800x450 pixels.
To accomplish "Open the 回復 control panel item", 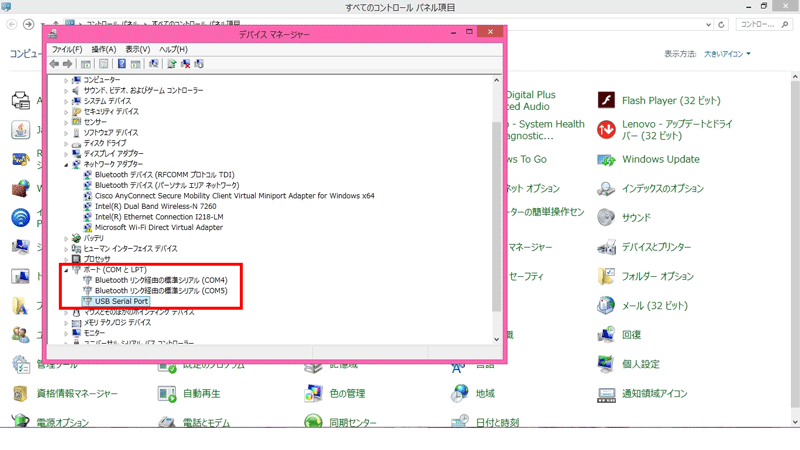I will point(619,335).
